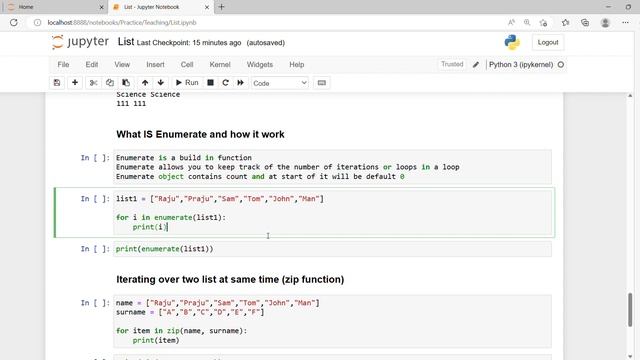Copy selected cells icon
This screenshot has width=640, height=360.
coord(110,83)
